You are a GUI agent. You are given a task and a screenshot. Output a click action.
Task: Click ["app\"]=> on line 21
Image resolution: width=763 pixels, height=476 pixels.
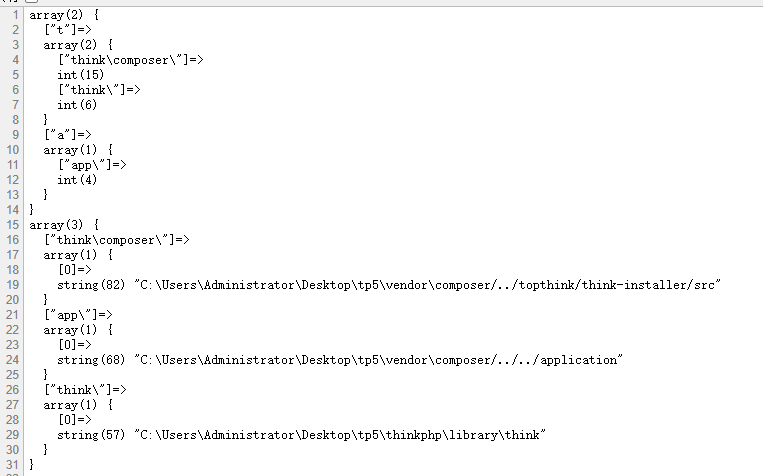(78, 315)
